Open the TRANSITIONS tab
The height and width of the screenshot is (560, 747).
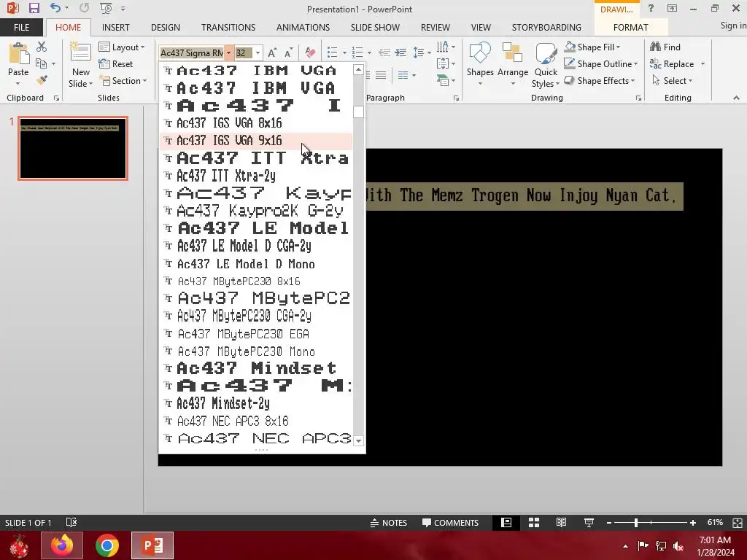click(228, 27)
